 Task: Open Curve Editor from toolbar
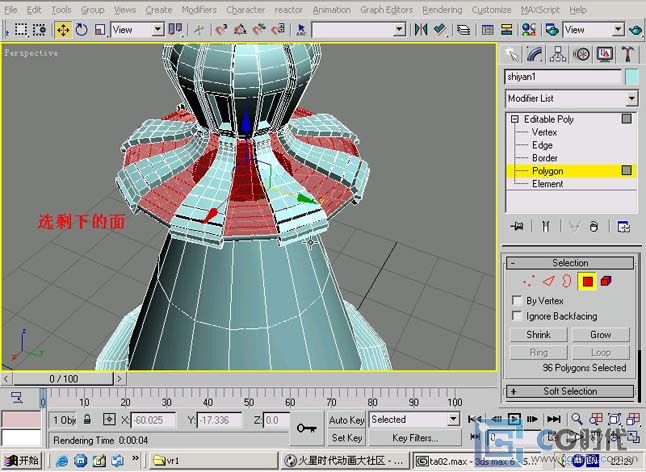pyautogui.click(x=487, y=30)
